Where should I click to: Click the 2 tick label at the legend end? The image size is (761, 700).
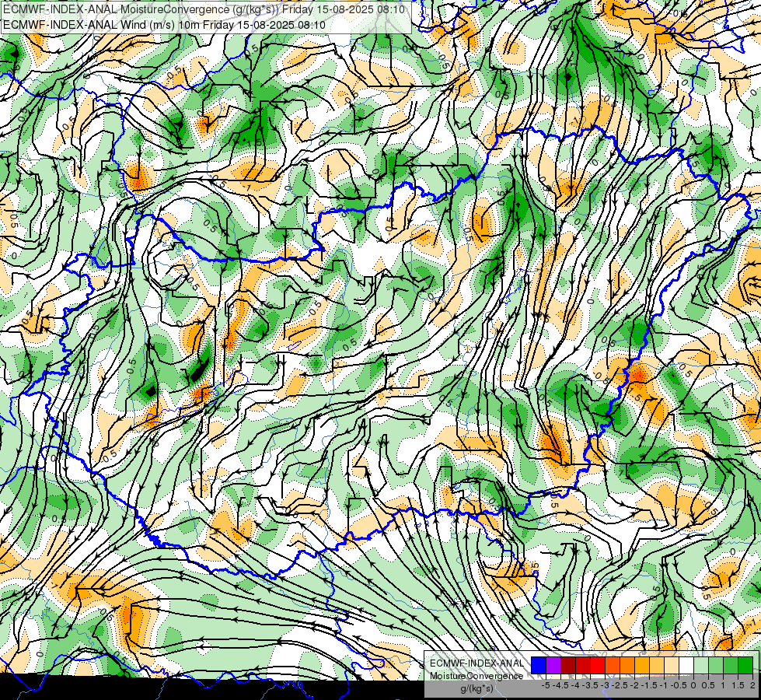pos(753,685)
